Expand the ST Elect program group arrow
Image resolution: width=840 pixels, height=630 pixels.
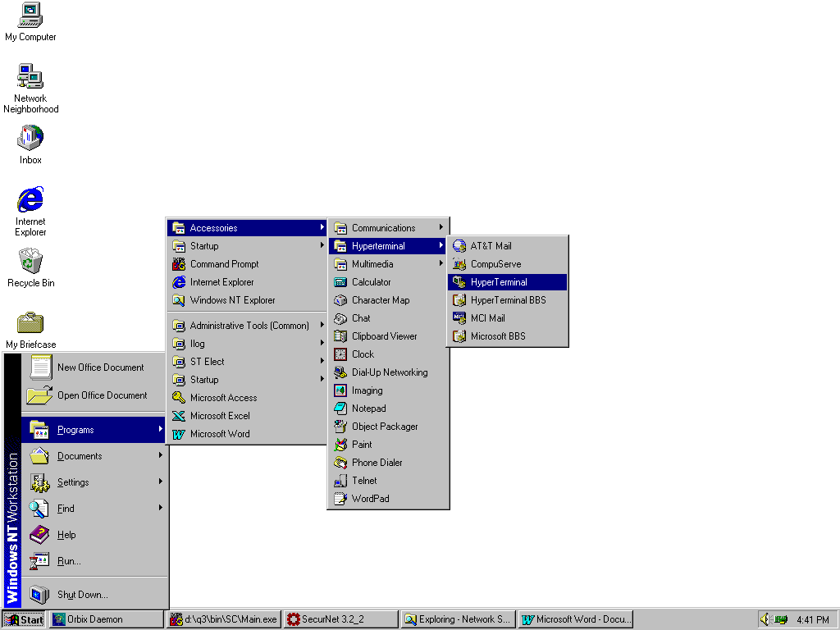point(322,361)
